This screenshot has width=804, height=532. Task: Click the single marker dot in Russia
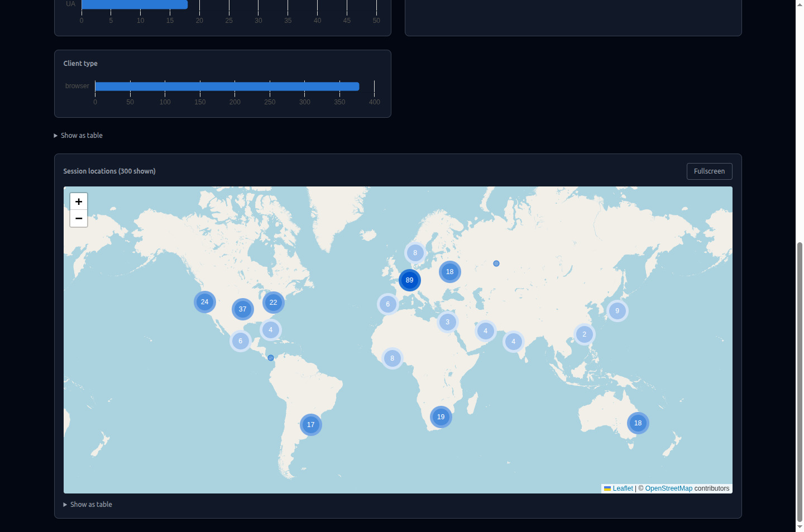496,263
